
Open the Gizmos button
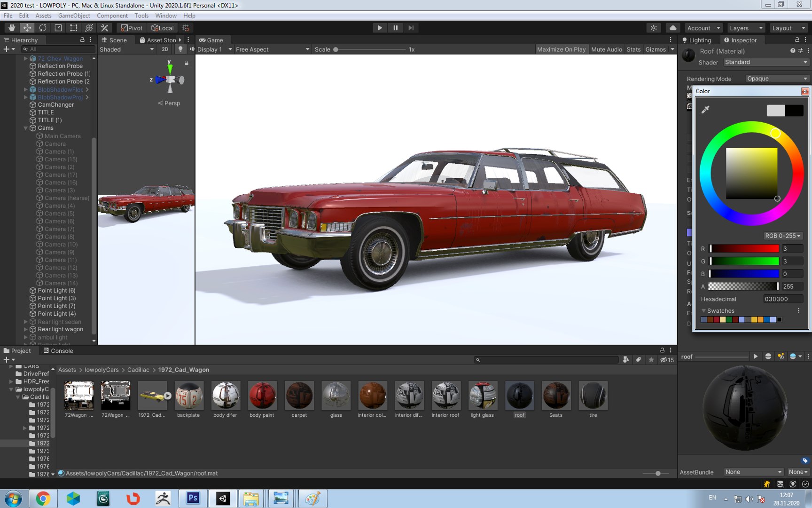(x=656, y=49)
